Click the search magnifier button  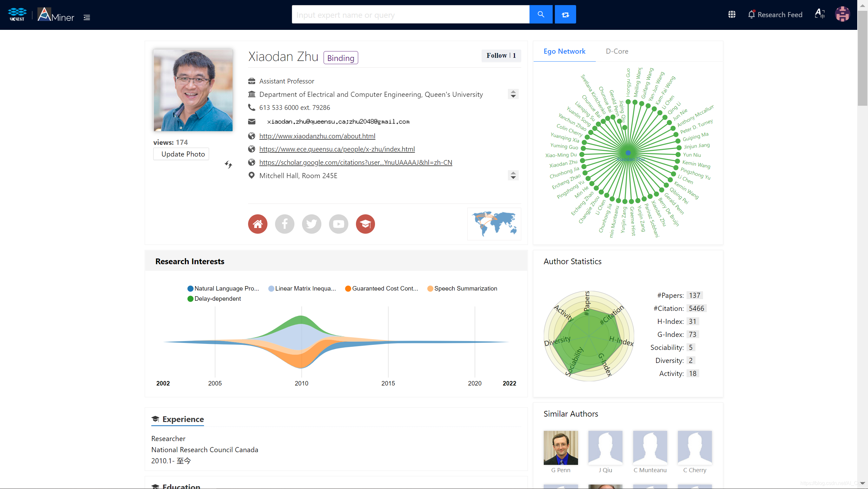[x=541, y=15]
